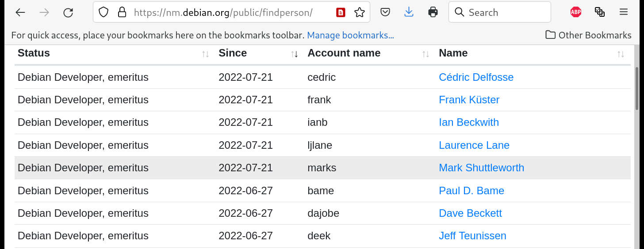The height and width of the screenshot is (249, 644).
Task: Select account name 'ljlane'
Action: pyautogui.click(x=320, y=145)
